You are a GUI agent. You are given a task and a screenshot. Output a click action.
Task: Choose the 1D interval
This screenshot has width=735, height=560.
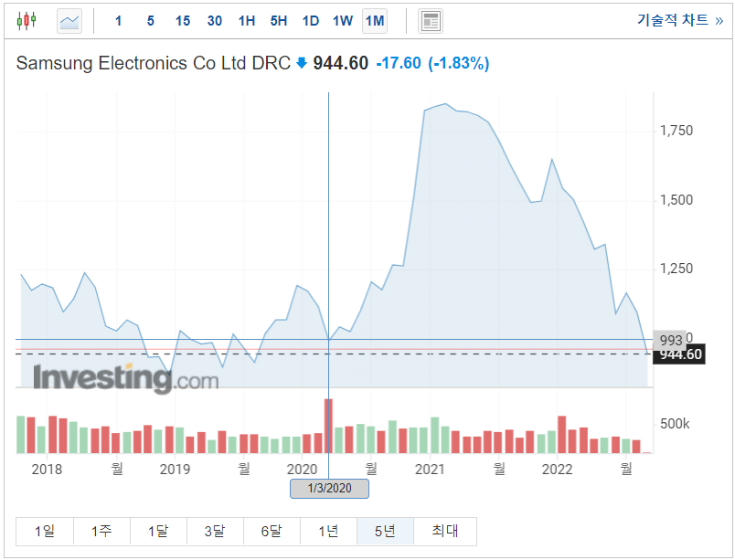pyautogui.click(x=310, y=21)
